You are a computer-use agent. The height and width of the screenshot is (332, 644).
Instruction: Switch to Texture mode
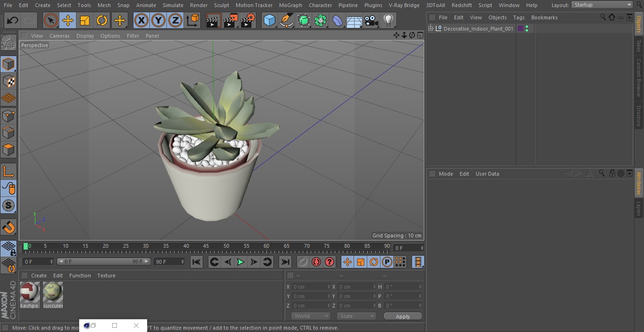(x=8, y=81)
